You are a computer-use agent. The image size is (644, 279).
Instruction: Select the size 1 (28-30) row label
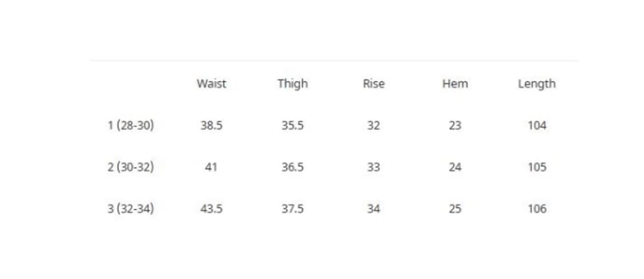tap(131, 125)
